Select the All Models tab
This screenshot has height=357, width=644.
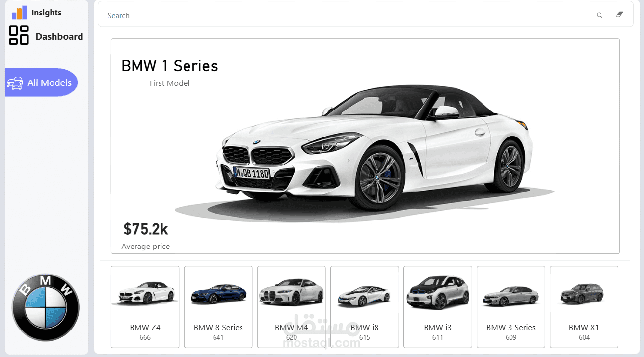[x=42, y=82]
